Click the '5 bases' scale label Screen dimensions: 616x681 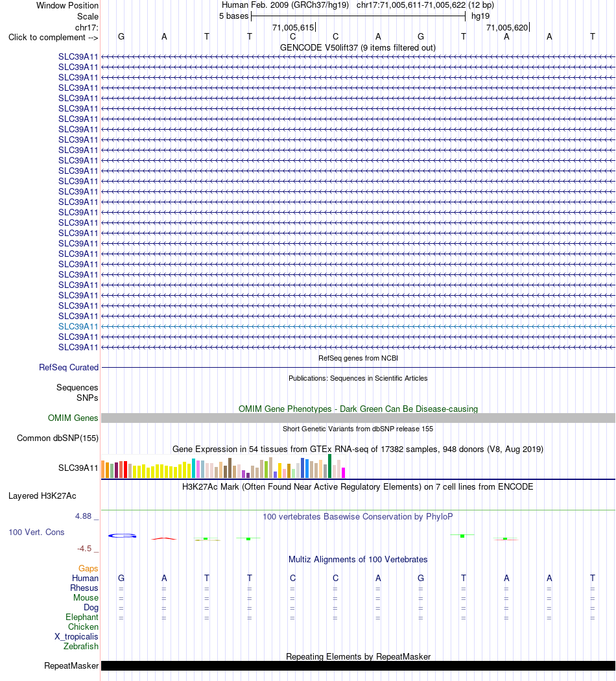[x=233, y=16]
